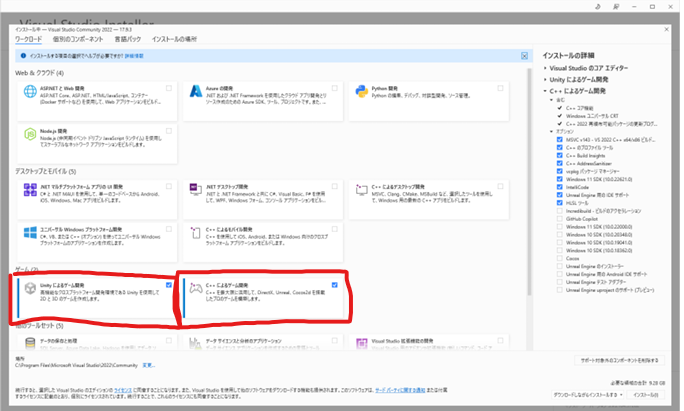Screen dimensions: 684x411
Task: Select the 'C++ Build Insights' option label
Action: [585, 155]
